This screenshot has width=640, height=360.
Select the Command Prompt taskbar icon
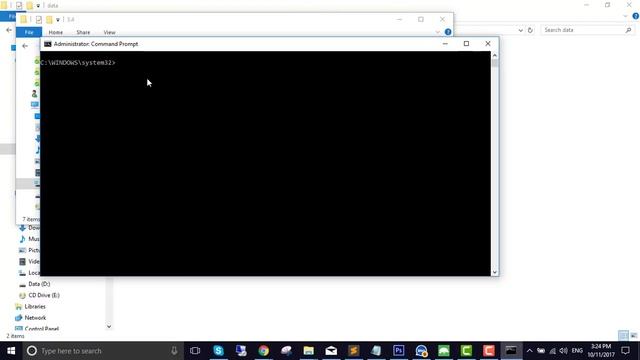click(511, 351)
